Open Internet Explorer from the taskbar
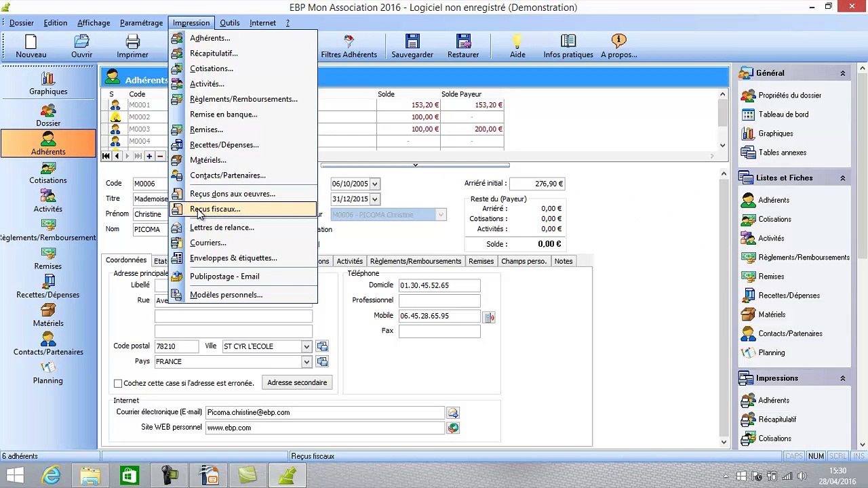868x488 pixels. click(x=52, y=476)
